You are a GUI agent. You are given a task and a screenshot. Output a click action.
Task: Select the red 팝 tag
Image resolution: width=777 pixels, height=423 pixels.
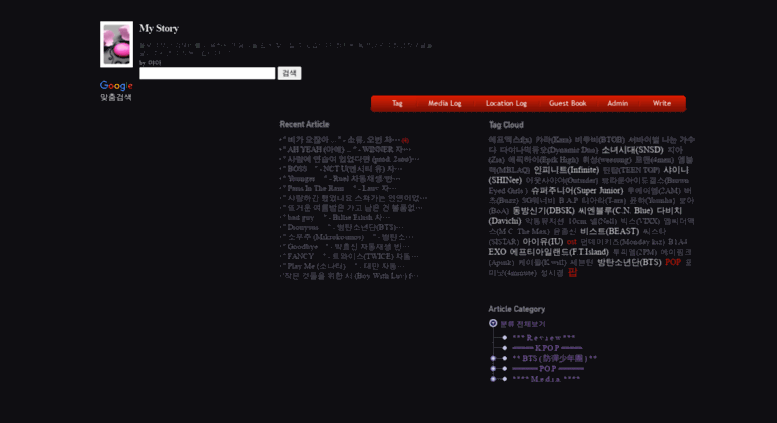click(x=572, y=272)
